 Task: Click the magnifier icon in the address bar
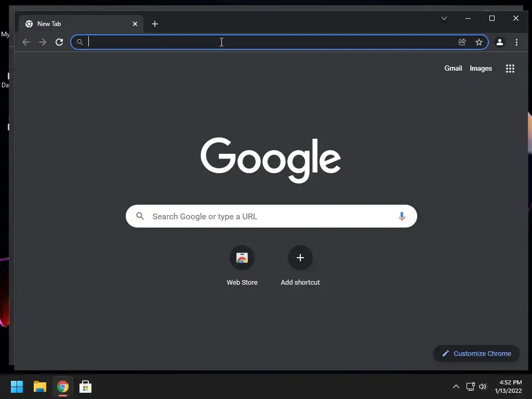coord(79,42)
